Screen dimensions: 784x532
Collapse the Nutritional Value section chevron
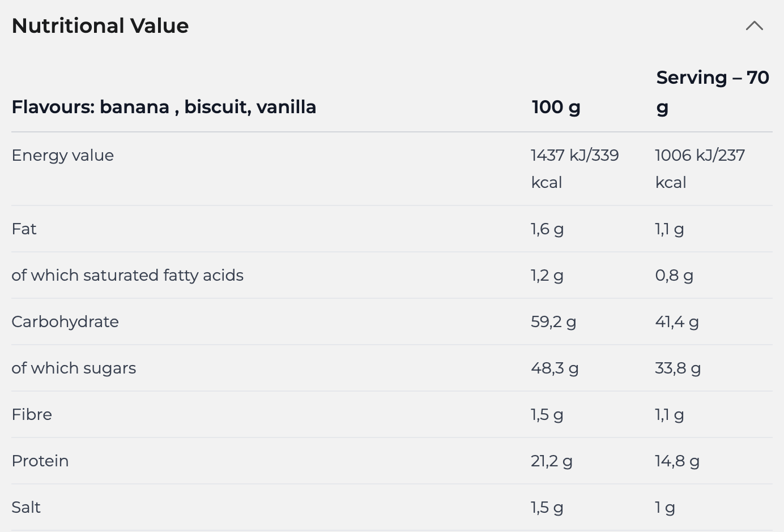(754, 25)
